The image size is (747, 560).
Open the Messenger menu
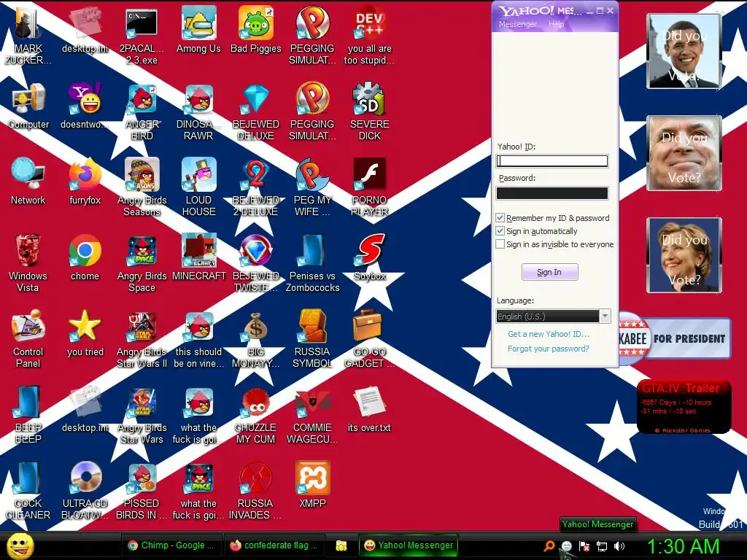pyautogui.click(x=518, y=24)
